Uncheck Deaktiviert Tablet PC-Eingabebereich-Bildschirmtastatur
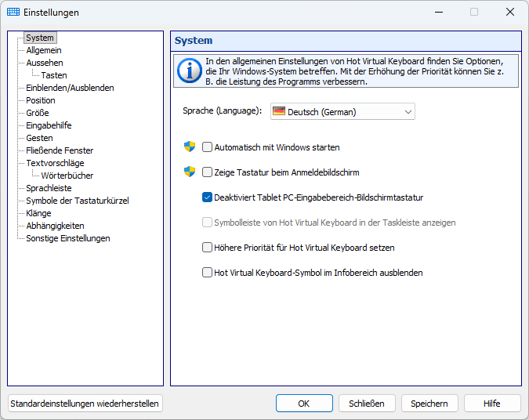Screen dimensions: 529x420 (x=207, y=197)
